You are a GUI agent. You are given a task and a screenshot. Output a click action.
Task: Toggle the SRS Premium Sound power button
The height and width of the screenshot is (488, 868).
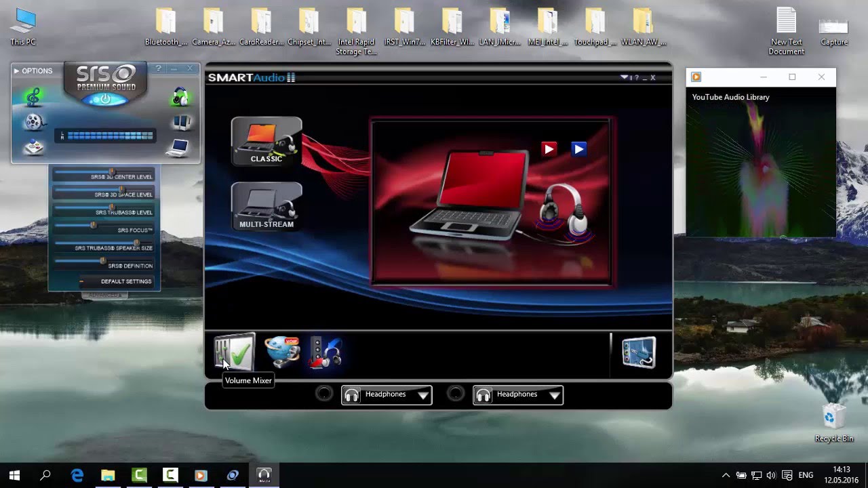(x=105, y=99)
